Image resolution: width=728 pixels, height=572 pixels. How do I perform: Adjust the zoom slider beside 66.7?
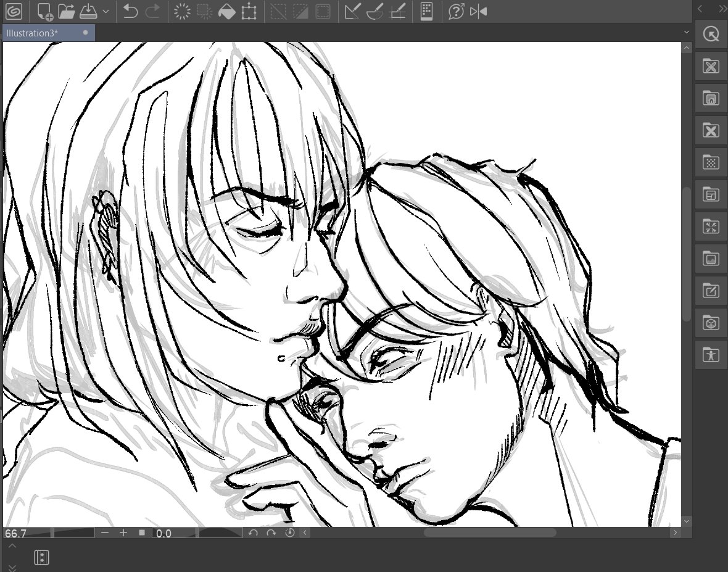pos(74,533)
